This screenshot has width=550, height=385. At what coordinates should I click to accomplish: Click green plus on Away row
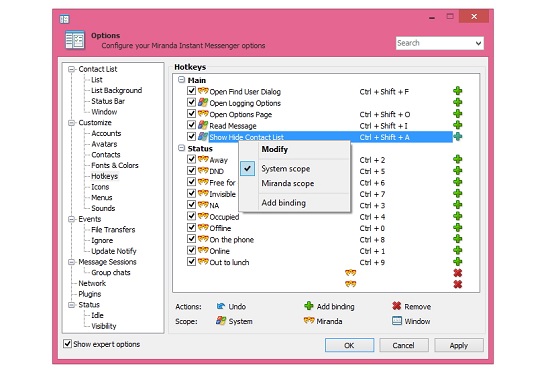(457, 160)
